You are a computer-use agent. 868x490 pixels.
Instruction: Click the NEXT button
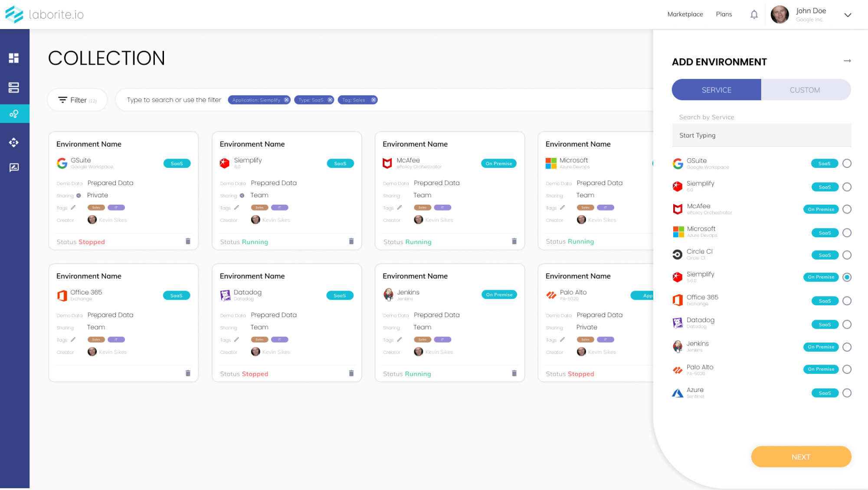coord(801,457)
